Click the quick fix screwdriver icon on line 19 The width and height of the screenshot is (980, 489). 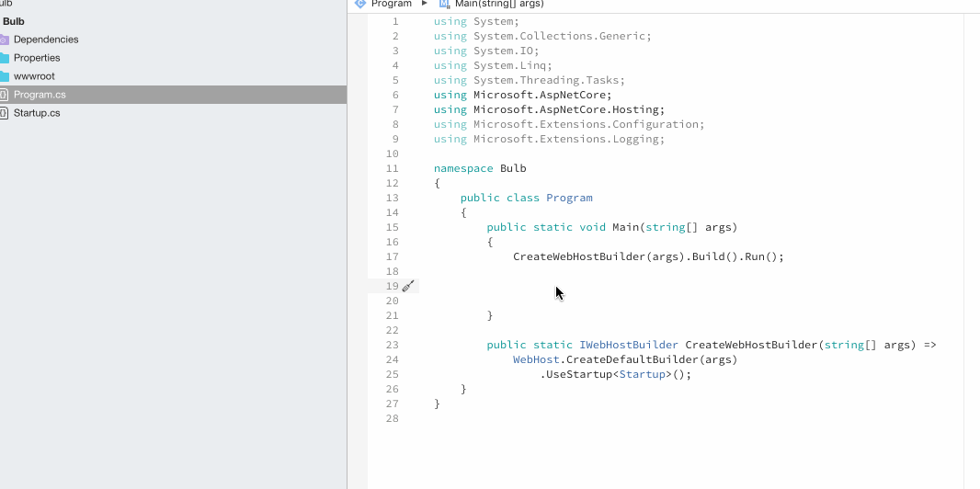click(x=408, y=286)
